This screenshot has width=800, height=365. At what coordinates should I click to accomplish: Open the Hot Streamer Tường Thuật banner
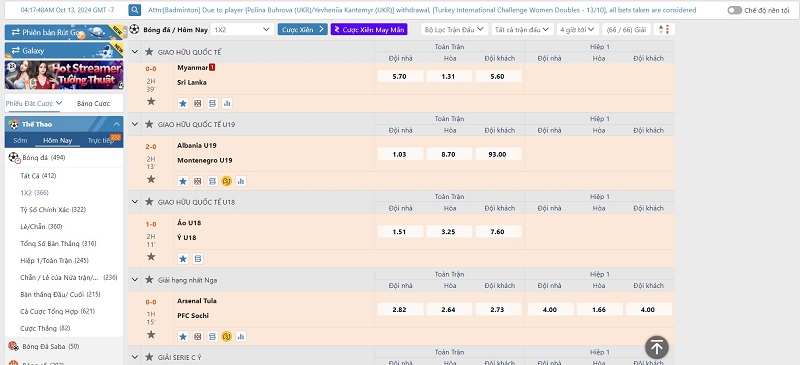(x=64, y=75)
